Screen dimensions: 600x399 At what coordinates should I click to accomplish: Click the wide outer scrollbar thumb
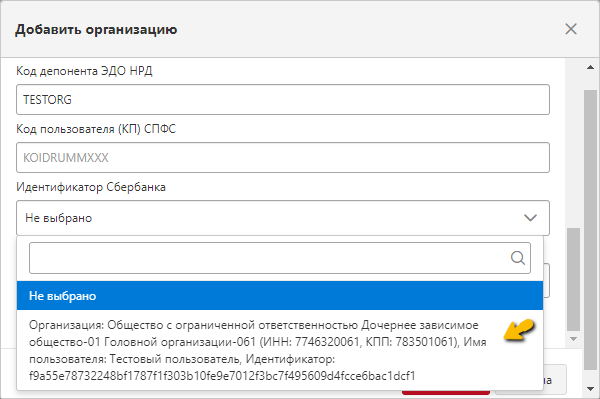[x=590, y=230]
